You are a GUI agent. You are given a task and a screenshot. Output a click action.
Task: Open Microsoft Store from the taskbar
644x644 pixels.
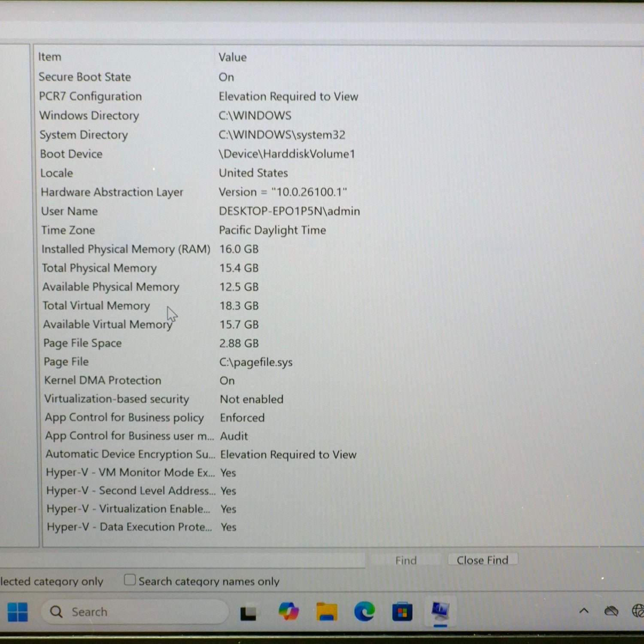coord(402,612)
